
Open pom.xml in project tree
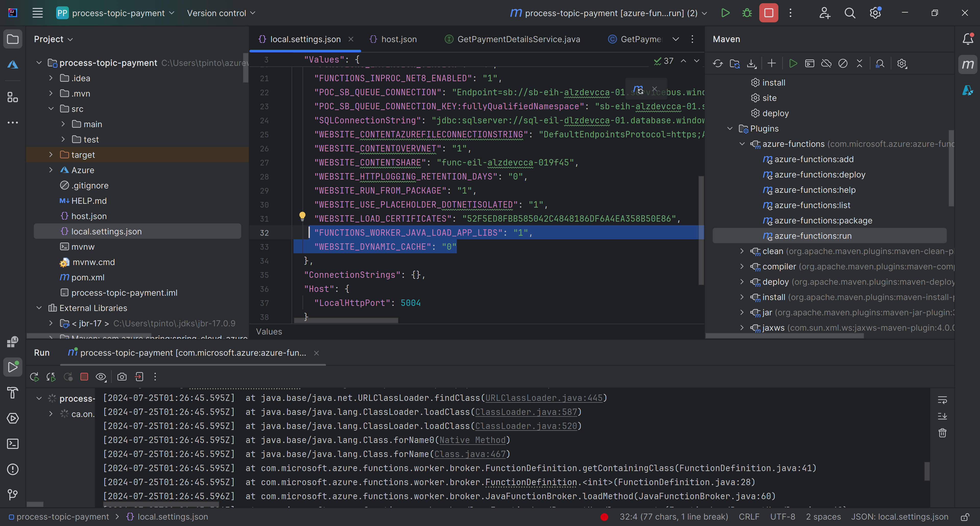click(x=88, y=277)
